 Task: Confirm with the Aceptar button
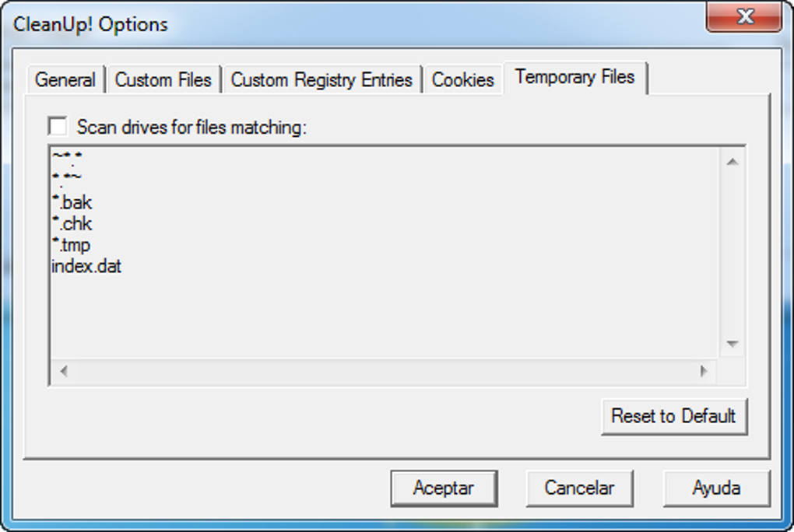pos(443,488)
